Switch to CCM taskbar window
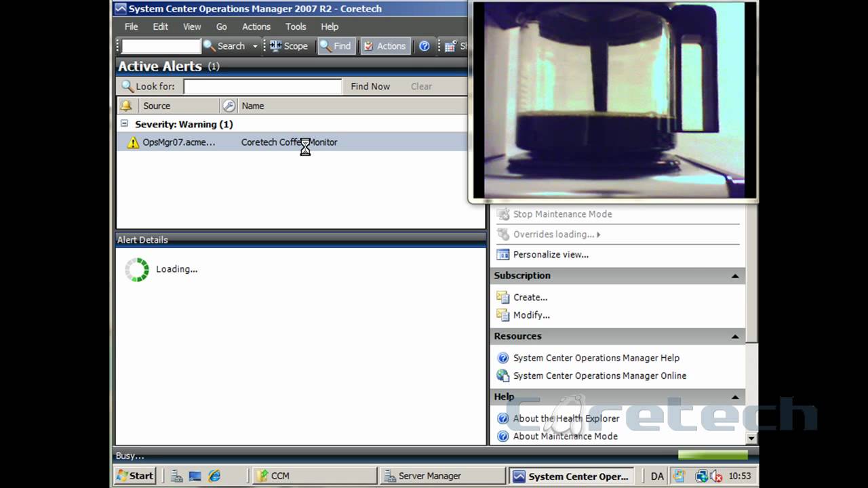The width and height of the screenshot is (868, 488). pos(314,476)
